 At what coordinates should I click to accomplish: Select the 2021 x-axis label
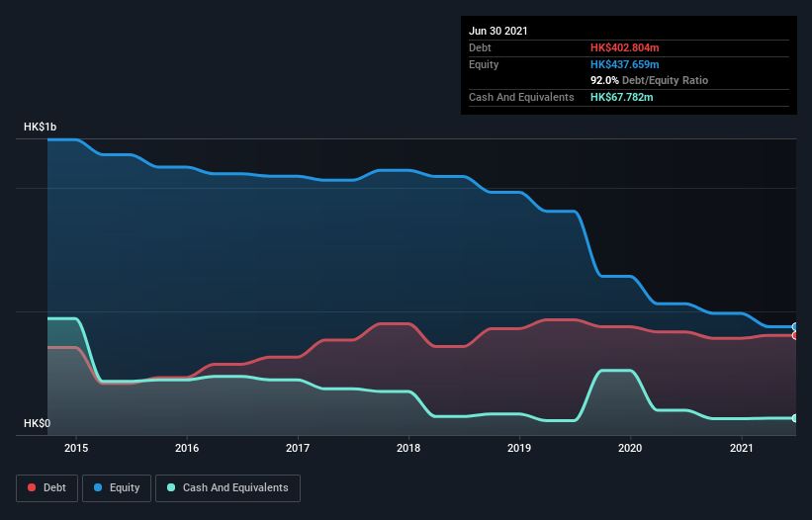point(741,448)
